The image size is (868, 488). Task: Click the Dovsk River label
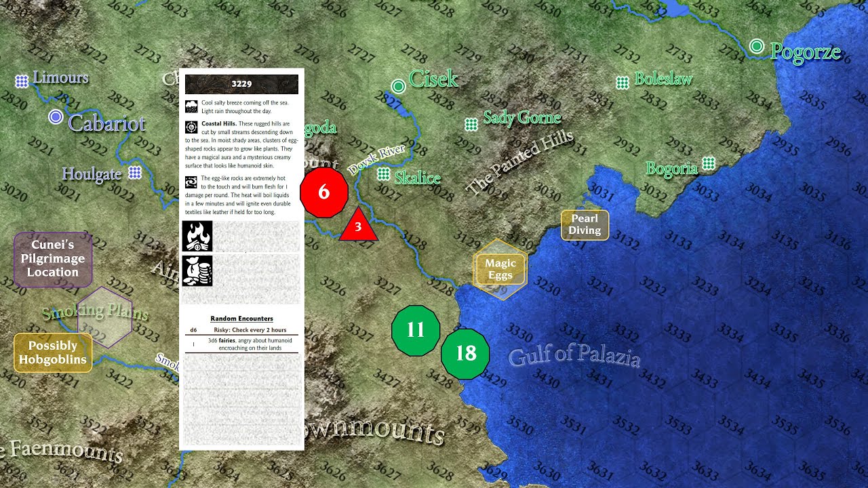click(377, 161)
